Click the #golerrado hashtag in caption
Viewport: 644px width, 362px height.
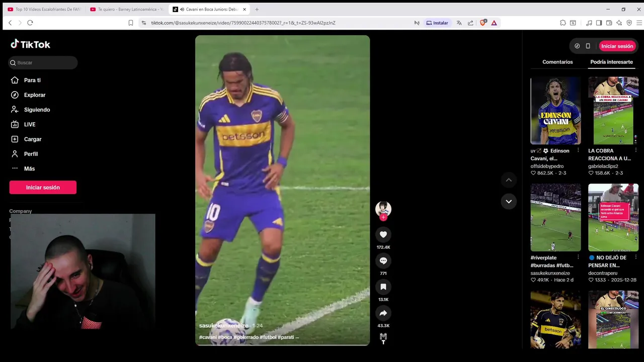pyautogui.click(x=246, y=337)
